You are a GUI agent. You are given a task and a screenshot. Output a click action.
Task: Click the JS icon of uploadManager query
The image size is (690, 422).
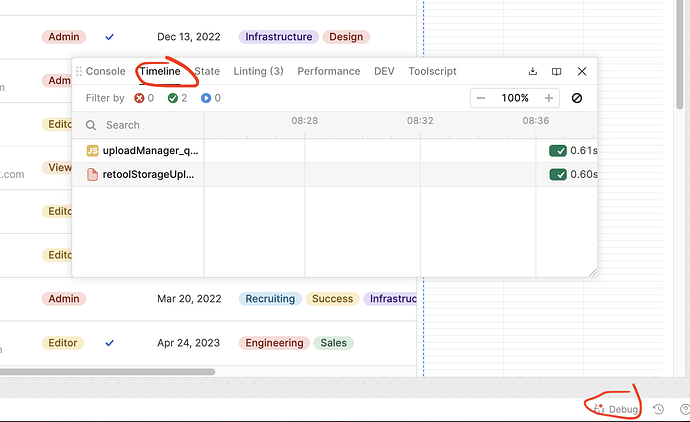[92, 151]
